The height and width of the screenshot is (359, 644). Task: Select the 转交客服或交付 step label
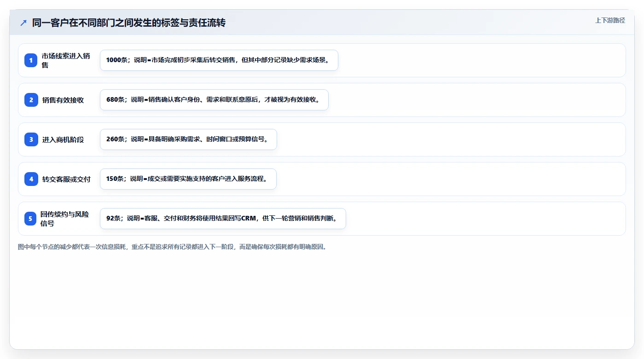(66, 179)
